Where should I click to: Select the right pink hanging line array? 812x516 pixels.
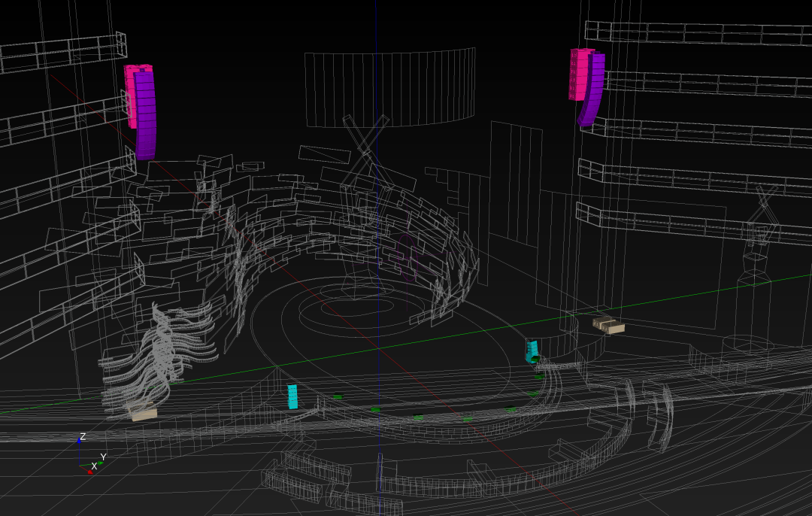pos(579,74)
